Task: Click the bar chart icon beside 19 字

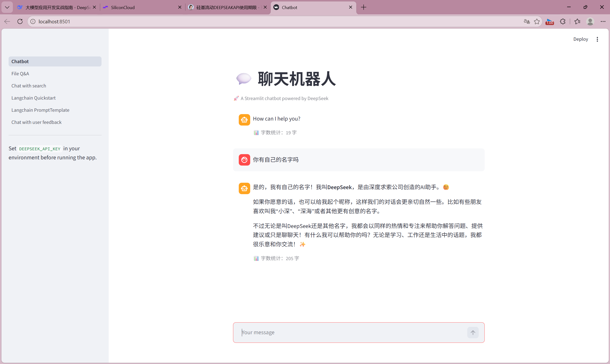Action: point(256,133)
